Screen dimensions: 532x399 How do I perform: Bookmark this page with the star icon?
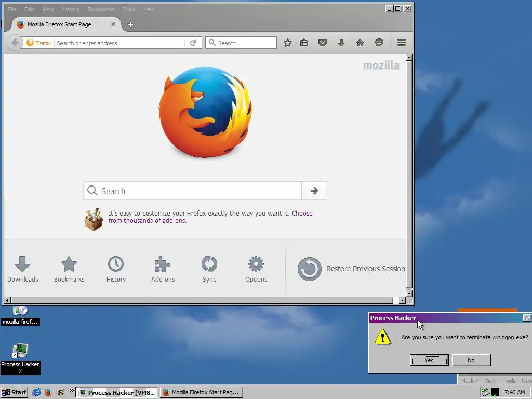coord(288,43)
